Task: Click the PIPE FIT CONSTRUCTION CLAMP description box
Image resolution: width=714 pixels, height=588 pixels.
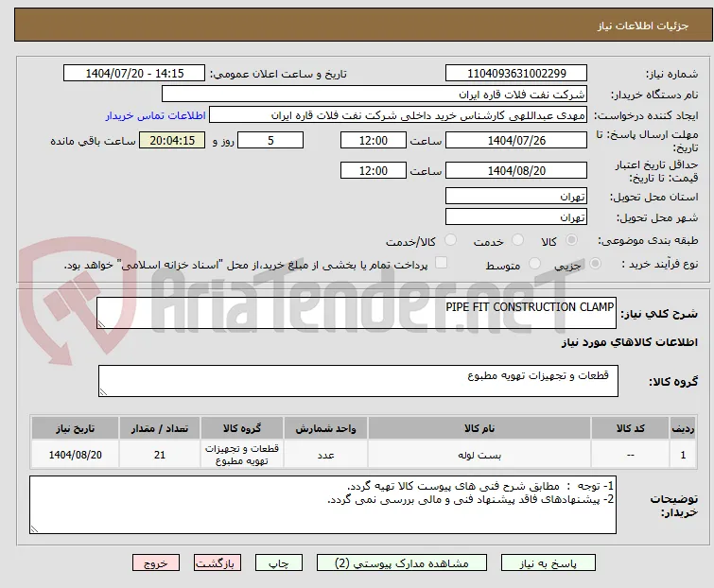Action: pyautogui.click(x=357, y=313)
